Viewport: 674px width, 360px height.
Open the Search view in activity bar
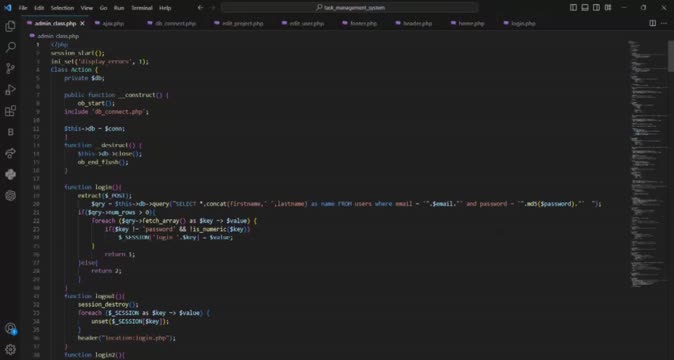pyautogui.click(x=10, y=47)
